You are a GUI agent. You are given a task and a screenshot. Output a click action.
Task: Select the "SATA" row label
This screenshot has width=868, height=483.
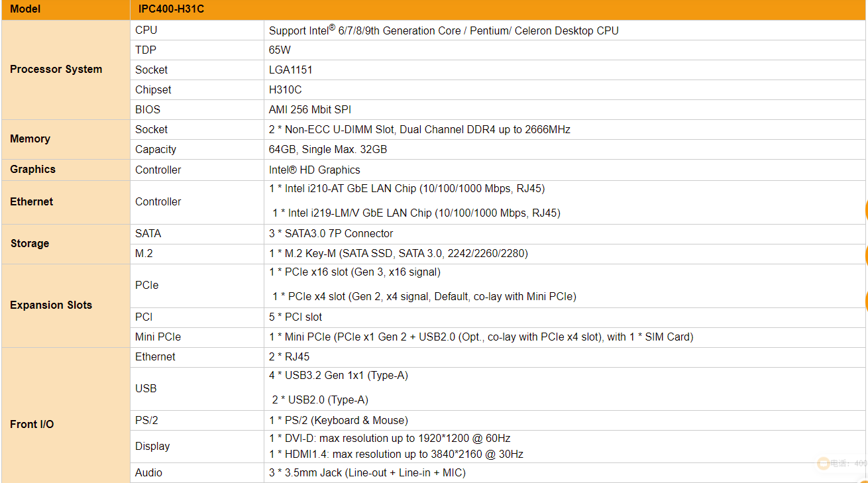click(x=148, y=233)
